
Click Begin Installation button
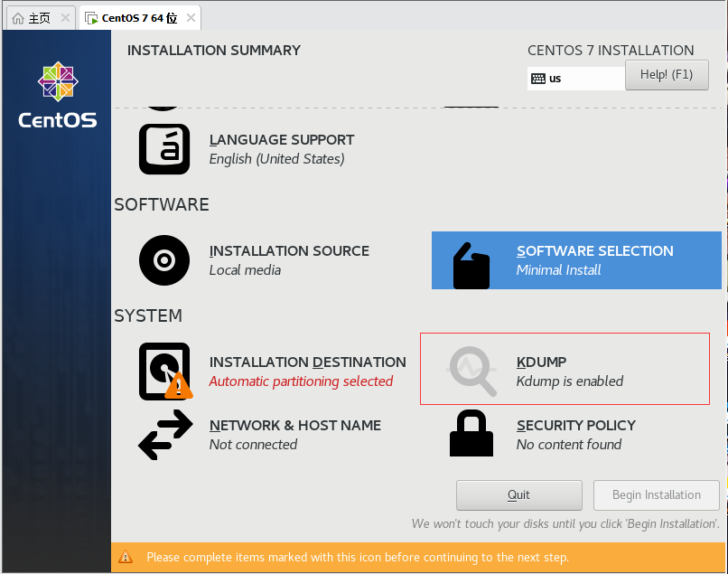[x=657, y=495]
